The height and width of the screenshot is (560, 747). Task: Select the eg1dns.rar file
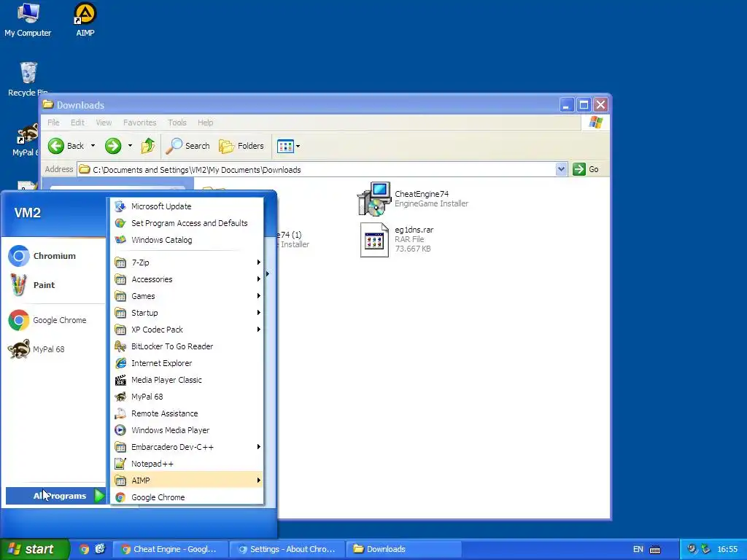coord(396,239)
